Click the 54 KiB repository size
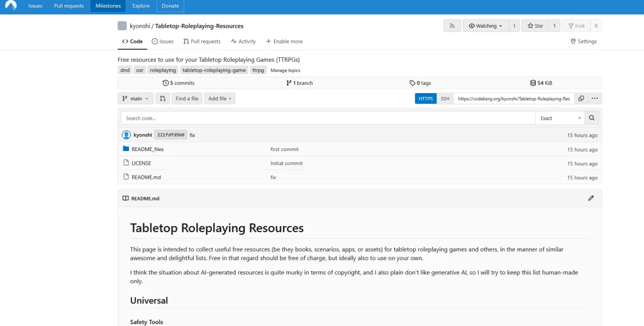The height and width of the screenshot is (326, 644). coord(541,83)
